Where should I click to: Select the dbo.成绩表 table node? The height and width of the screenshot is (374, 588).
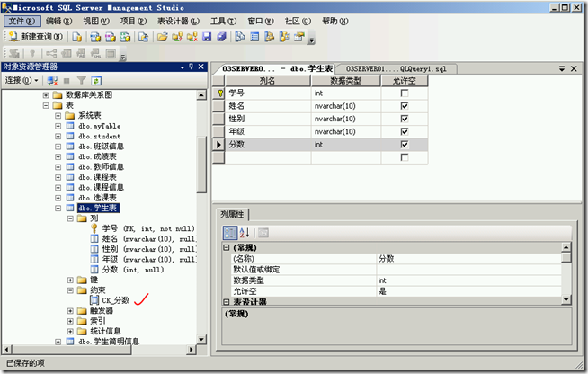click(x=97, y=156)
